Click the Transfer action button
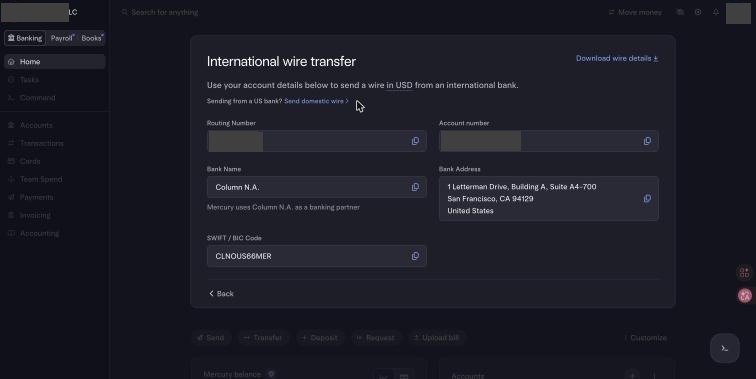756x379 pixels. 262,338
